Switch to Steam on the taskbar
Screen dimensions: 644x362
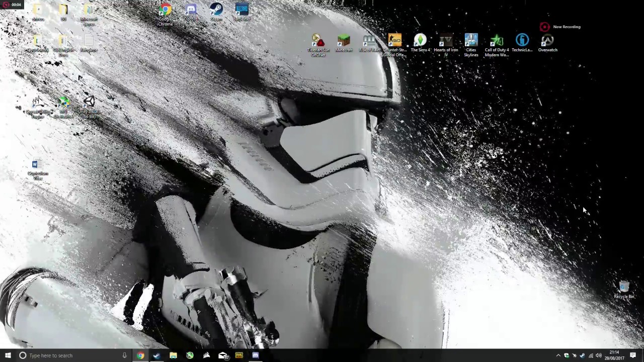156,355
